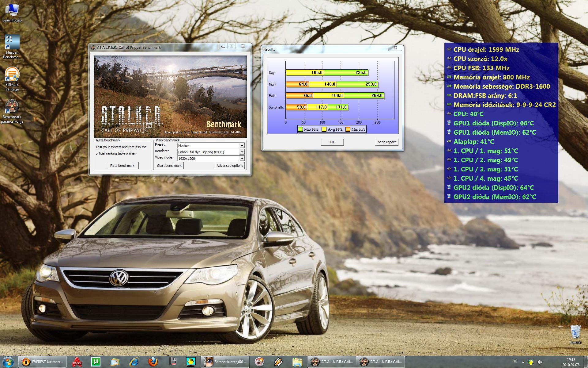
Task: Open the Winamp lightning taskbar icon
Action: (278, 362)
